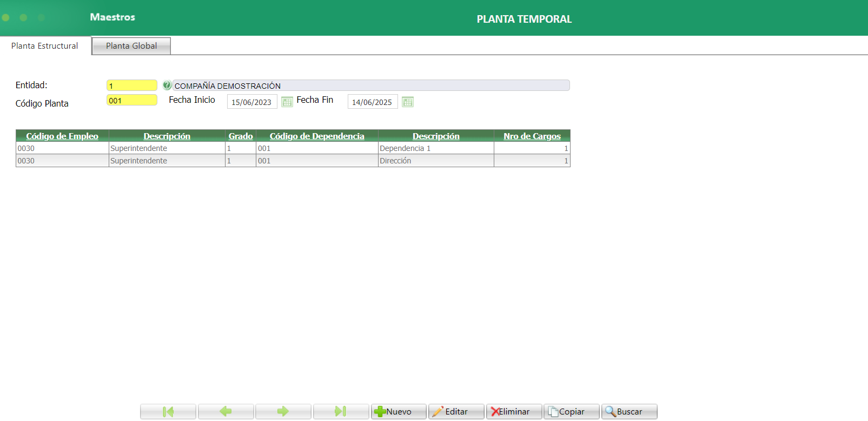
Task: Delete record using Eliminar
Action: pos(514,412)
